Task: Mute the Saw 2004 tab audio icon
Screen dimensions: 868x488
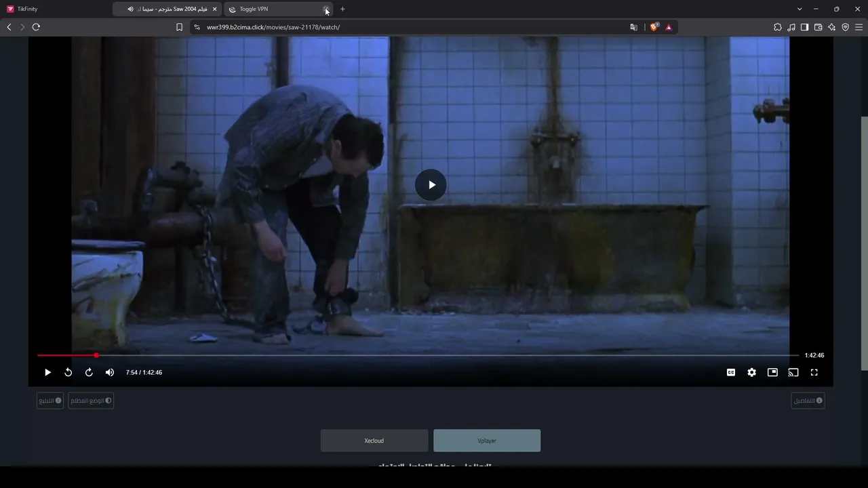Action: coord(131,9)
